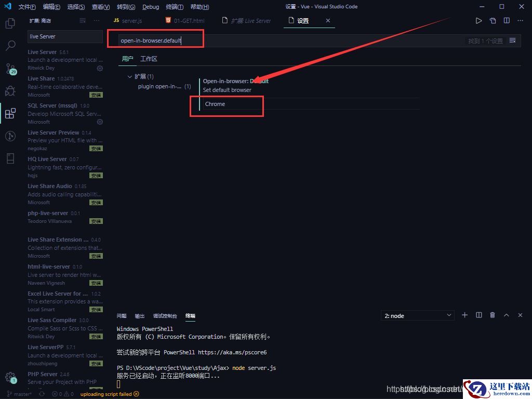Open the Source Control view
532x399 pixels.
pos(11,69)
